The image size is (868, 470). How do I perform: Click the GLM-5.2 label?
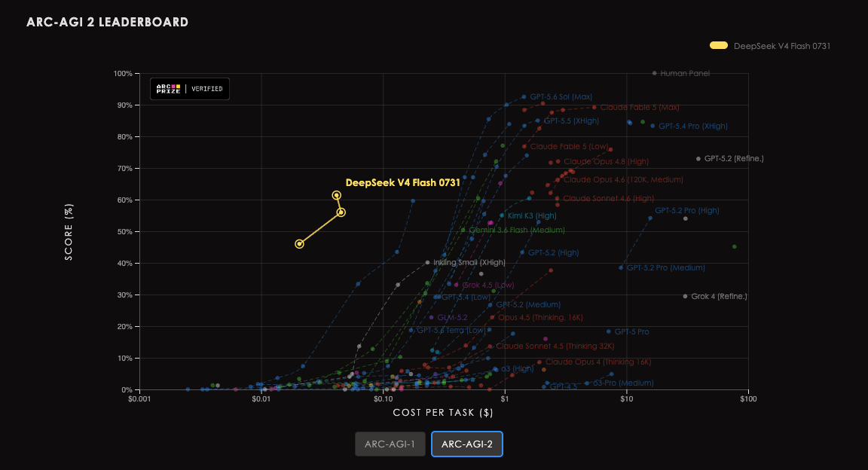[452, 318]
